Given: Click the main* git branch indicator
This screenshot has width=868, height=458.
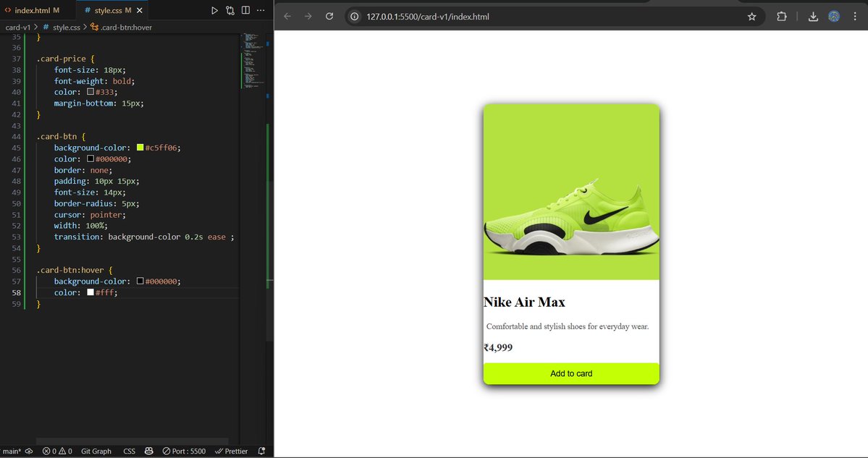Looking at the screenshot, I should 12,451.
